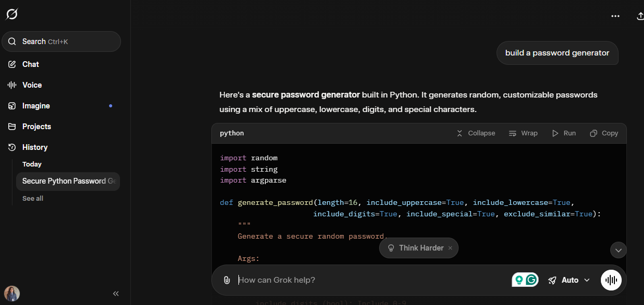Click the scroll-to-bottom arrow button

tap(618, 250)
